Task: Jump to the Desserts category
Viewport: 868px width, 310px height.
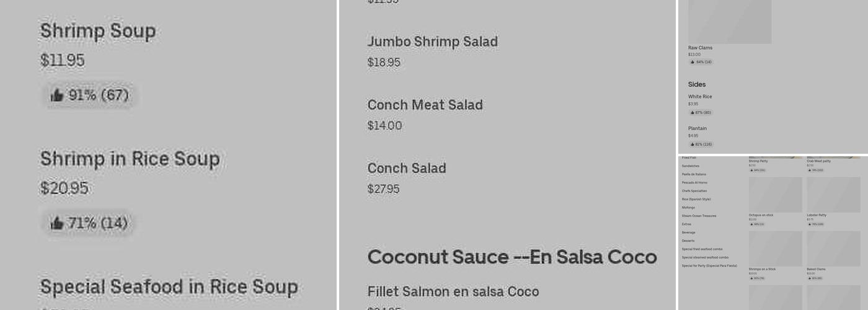Action: (688, 241)
